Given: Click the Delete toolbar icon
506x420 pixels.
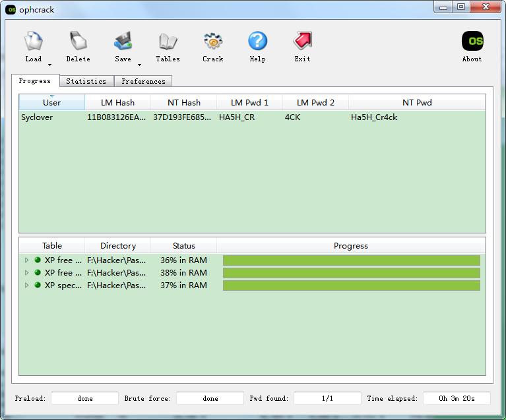Looking at the screenshot, I should 78,41.
